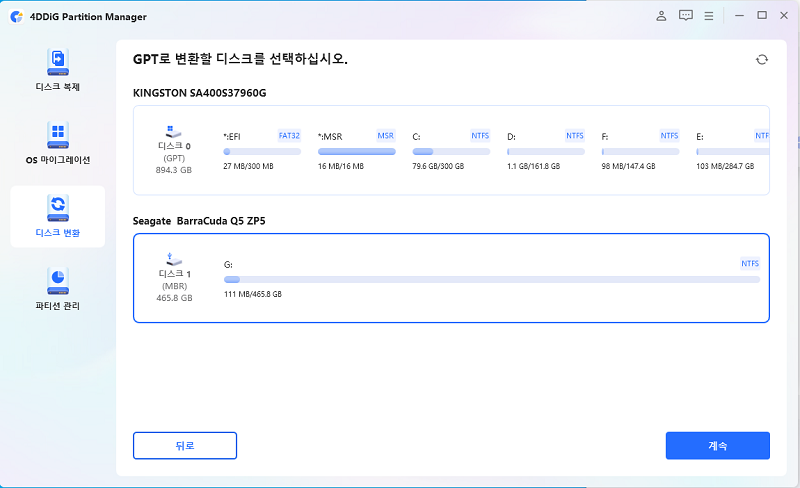This screenshot has width=800, height=488.
Task: Click the FAT32 tag on EFI partition
Action: pyautogui.click(x=289, y=136)
